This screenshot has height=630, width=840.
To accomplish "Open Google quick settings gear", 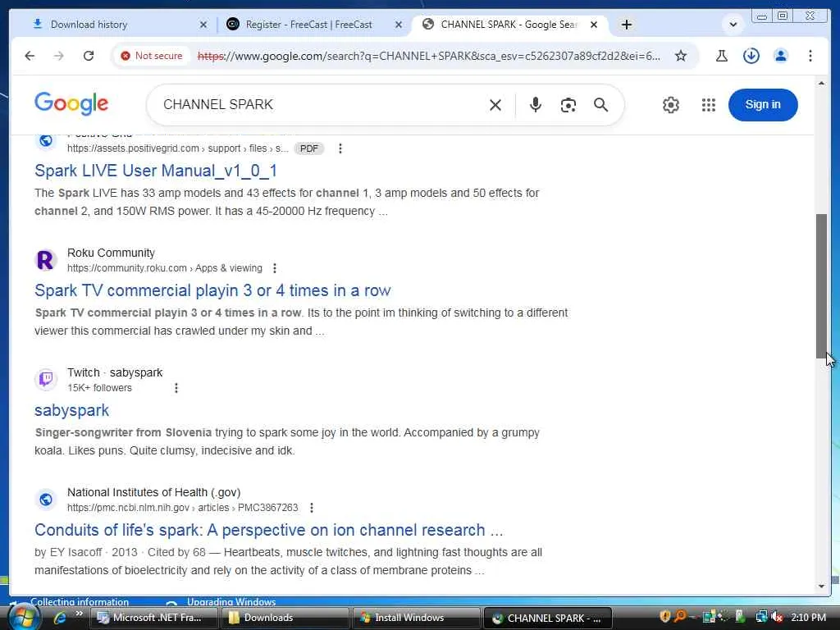I will (x=671, y=105).
